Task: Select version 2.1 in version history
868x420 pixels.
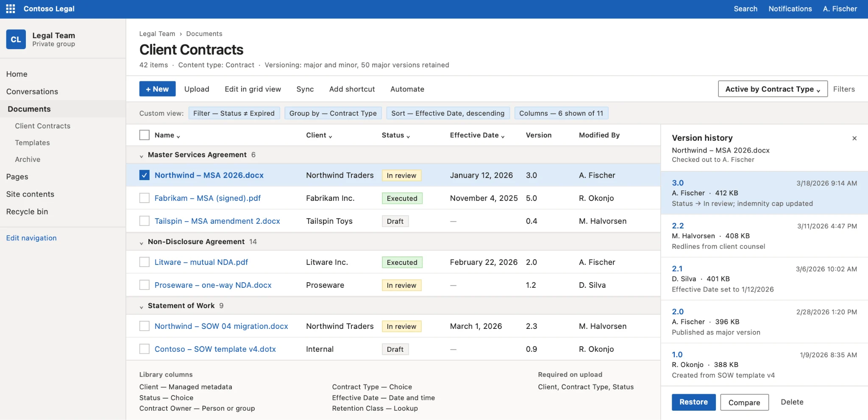Action: point(764,278)
